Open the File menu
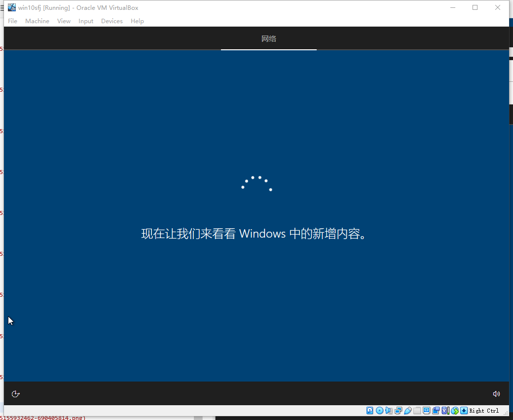513x420 pixels. tap(12, 21)
